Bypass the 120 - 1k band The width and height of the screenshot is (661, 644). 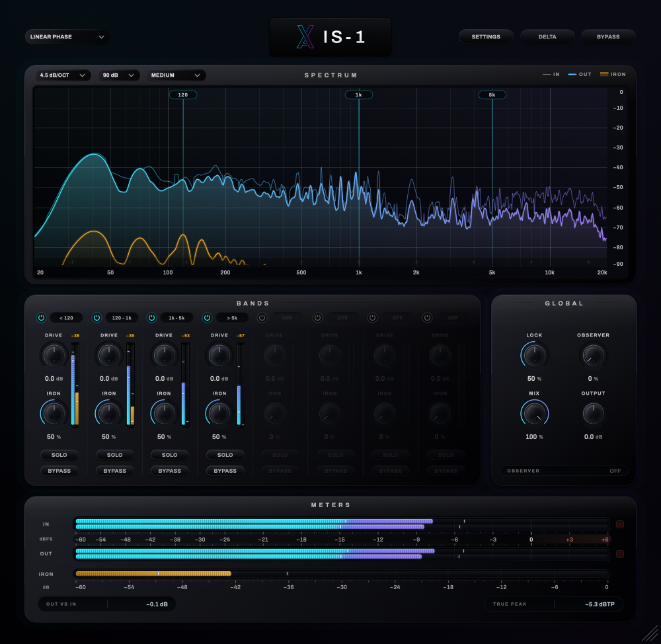(x=114, y=471)
